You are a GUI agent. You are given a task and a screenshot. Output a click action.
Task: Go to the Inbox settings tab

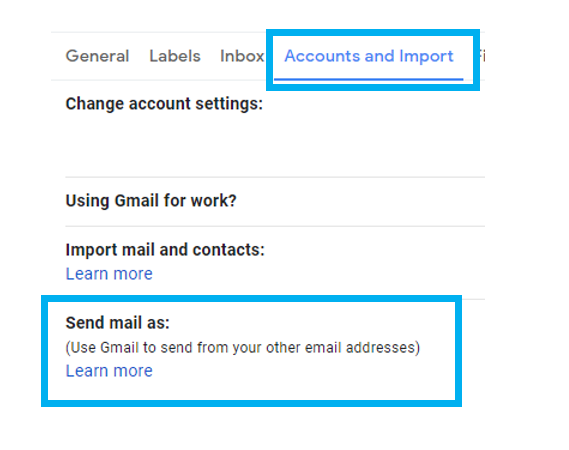242,56
